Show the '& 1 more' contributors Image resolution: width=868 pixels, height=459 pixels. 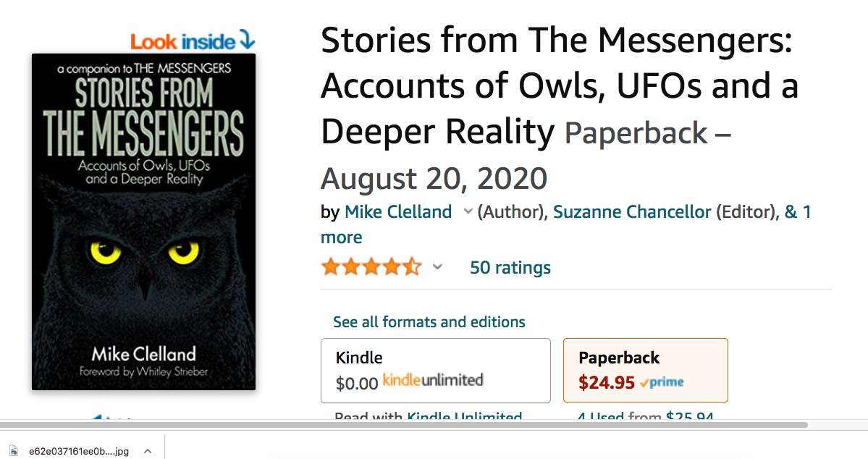565,224
